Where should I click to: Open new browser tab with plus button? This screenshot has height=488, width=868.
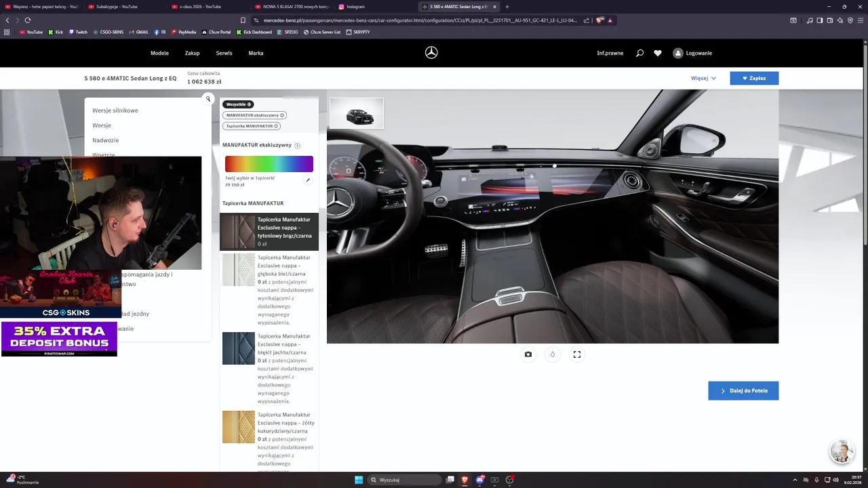tap(507, 7)
